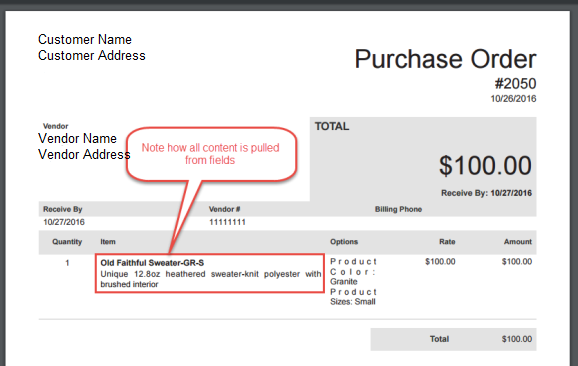Click the 'Rate' column header

point(447,242)
